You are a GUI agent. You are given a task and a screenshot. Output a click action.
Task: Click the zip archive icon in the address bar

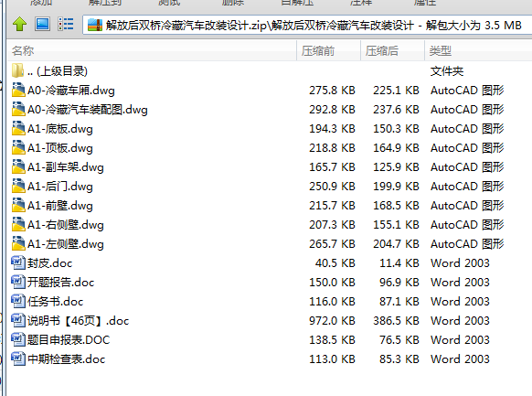point(95,25)
